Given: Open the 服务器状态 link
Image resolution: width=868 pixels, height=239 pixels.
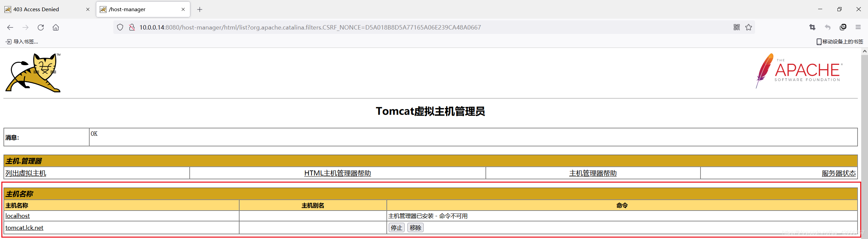Looking at the screenshot, I should [x=839, y=173].
